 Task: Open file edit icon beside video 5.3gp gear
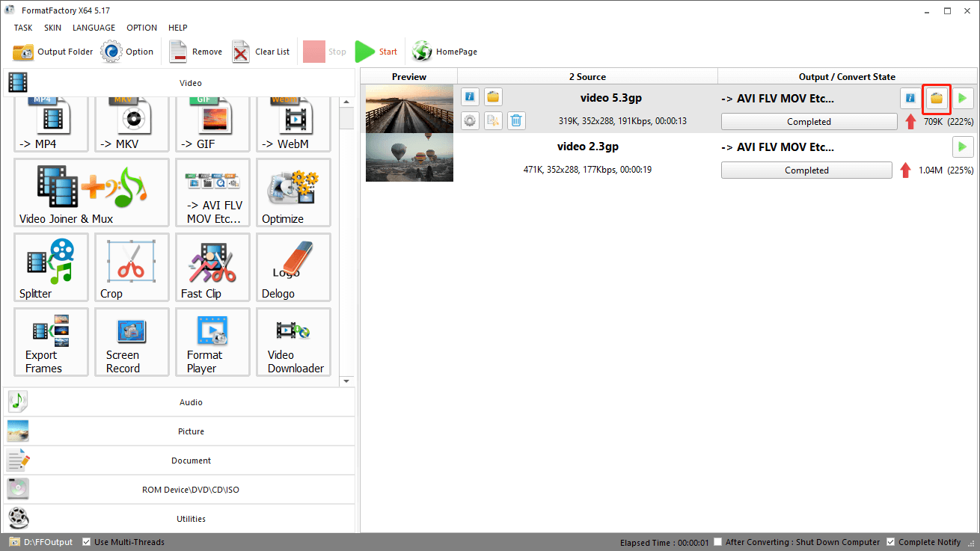pyautogui.click(x=493, y=120)
